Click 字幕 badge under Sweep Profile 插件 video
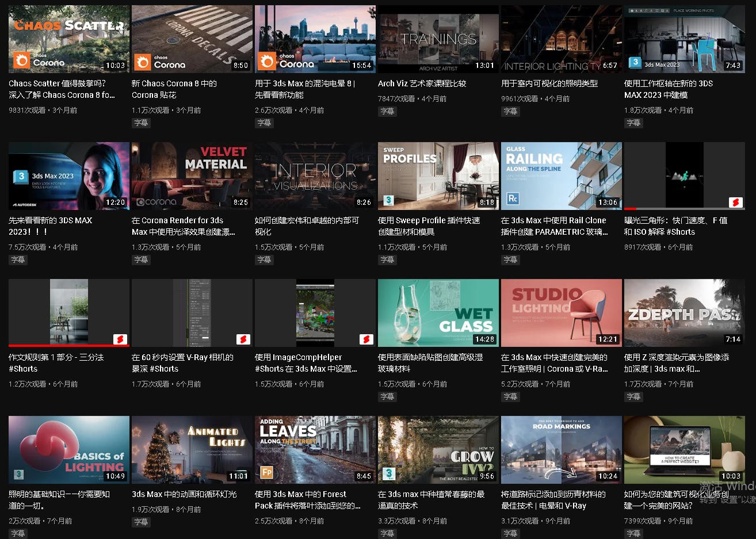 pos(387,260)
